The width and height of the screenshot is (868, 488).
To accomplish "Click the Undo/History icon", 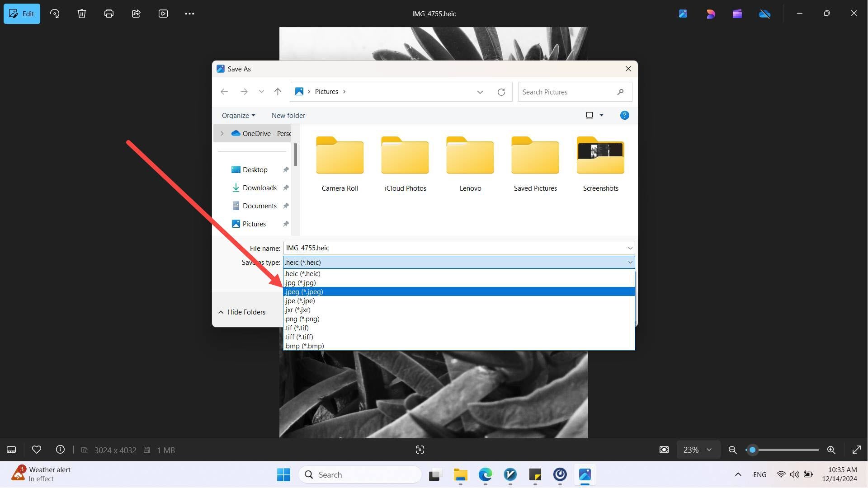I will tap(54, 13).
